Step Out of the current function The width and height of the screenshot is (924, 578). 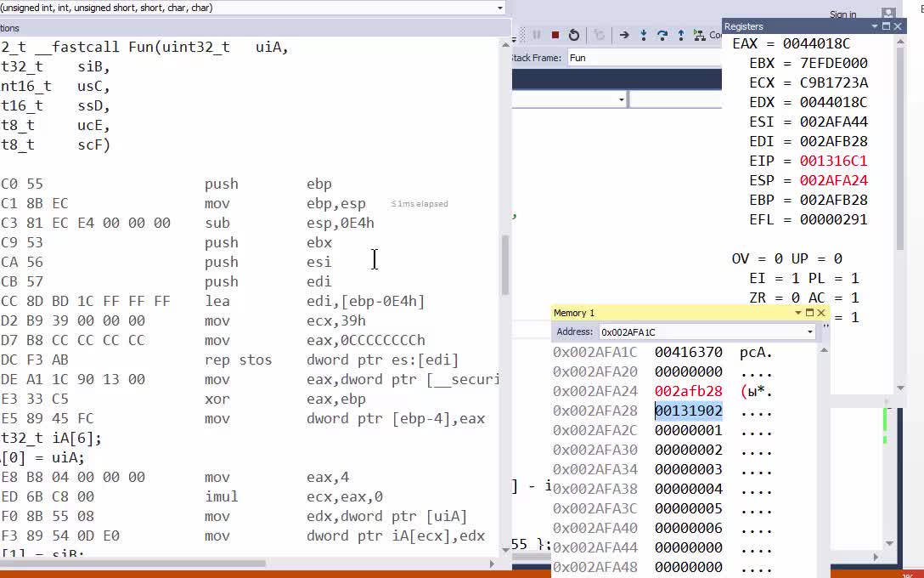[x=680, y=35]
